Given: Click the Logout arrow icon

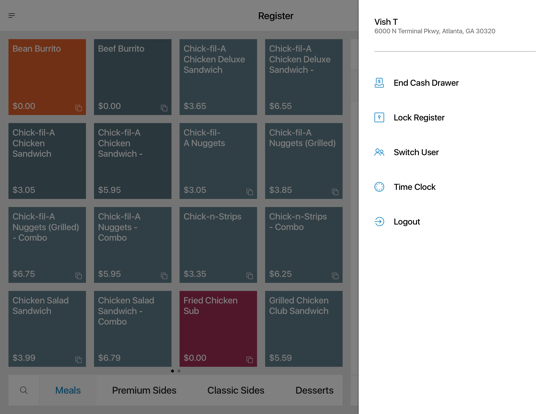Looking at the screenshot, I should pos(379,221).
